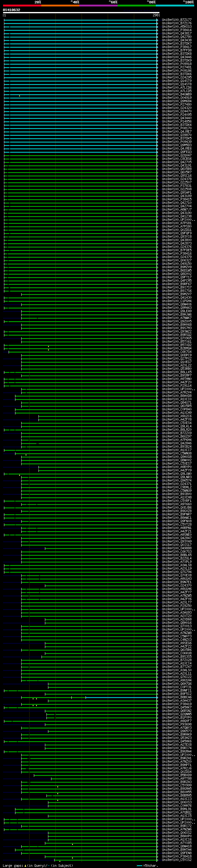Select hit label UniRef100_Q9FEN8
Image resolution: width=197 pixels, height=868 pixels.
click(177, 853)
